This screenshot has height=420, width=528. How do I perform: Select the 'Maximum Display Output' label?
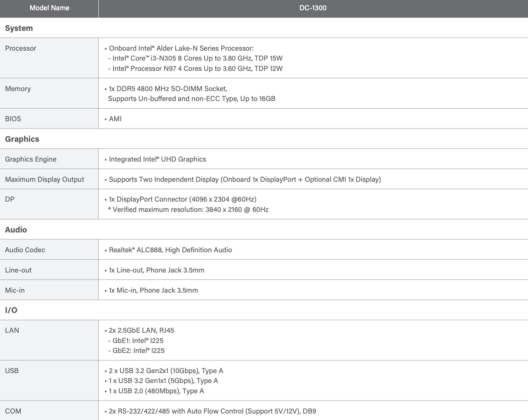point(45,180)
